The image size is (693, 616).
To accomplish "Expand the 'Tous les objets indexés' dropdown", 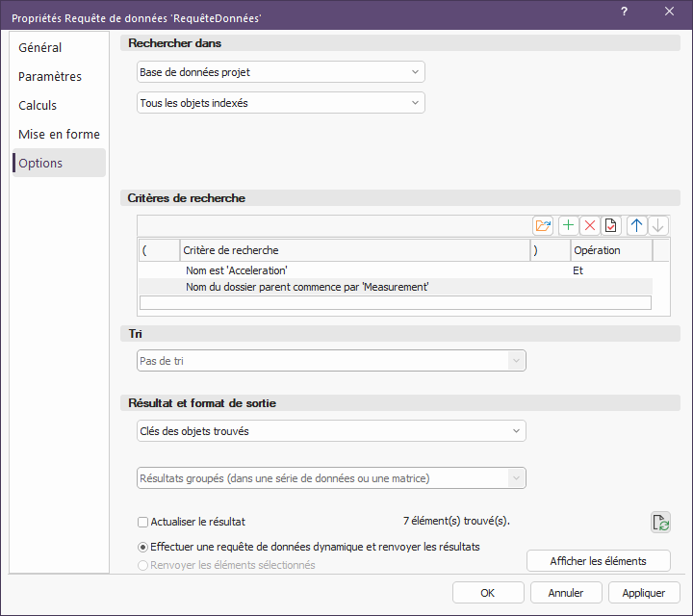I will coord(280,103).
